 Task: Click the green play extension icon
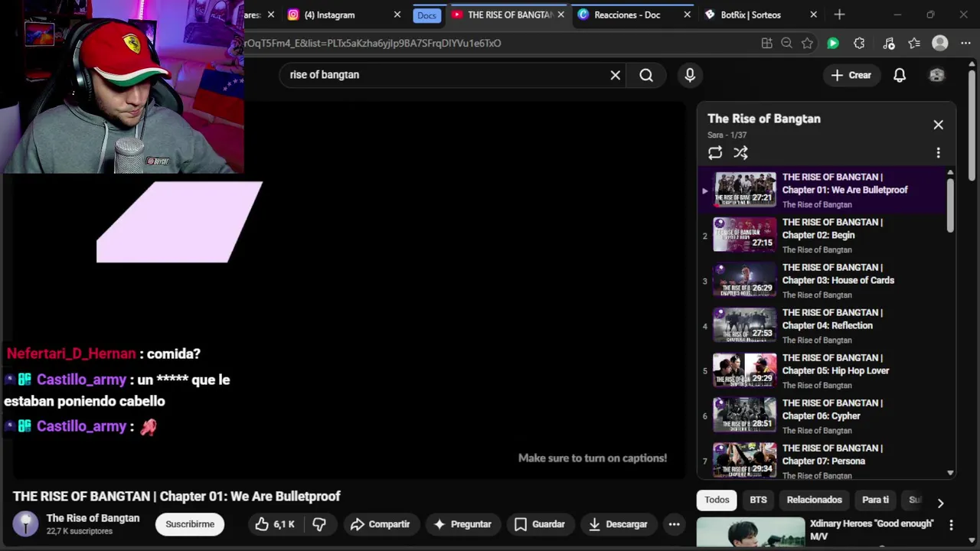pyautogui.click(x=833, y=44)
